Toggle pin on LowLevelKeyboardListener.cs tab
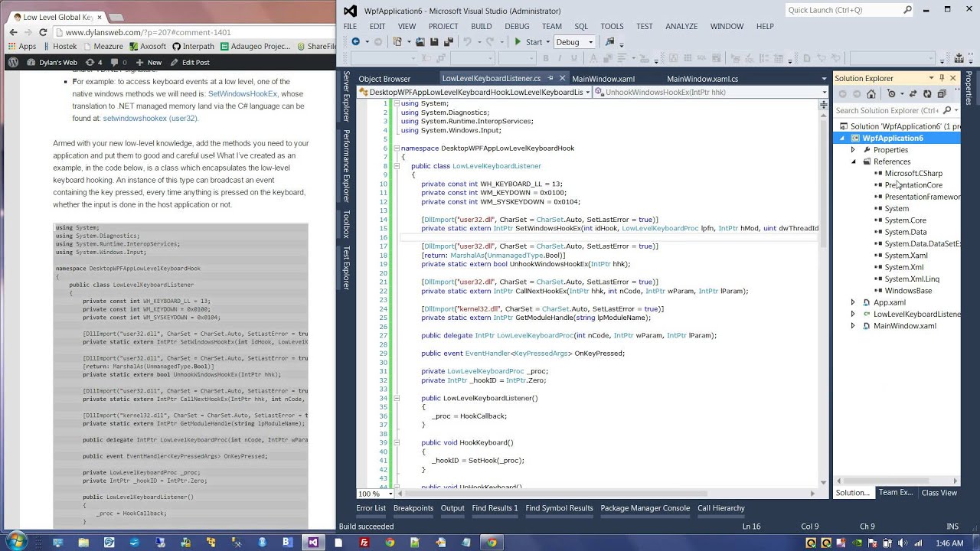 coord(550,78)
